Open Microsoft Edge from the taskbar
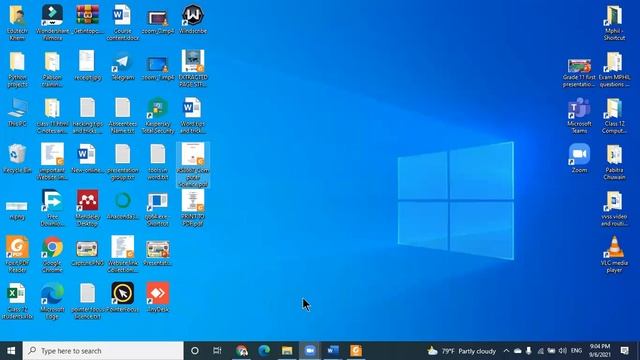 click(x=264, y=351)
